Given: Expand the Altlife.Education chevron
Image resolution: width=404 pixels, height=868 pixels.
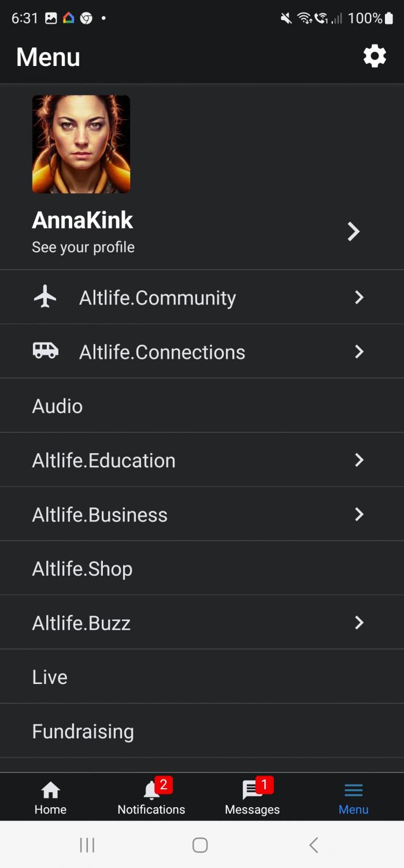Looking at the screenshot, I should click(359, 460).
